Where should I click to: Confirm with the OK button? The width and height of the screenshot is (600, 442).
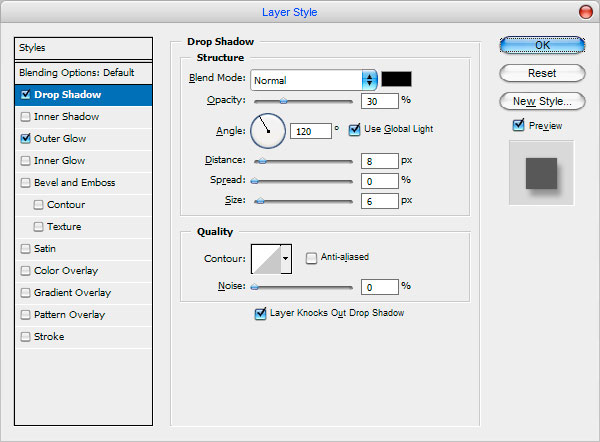coord(542,45)
